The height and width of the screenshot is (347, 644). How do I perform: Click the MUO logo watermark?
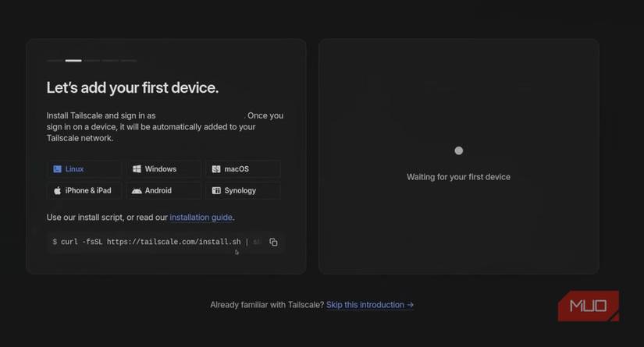point(588,306)
